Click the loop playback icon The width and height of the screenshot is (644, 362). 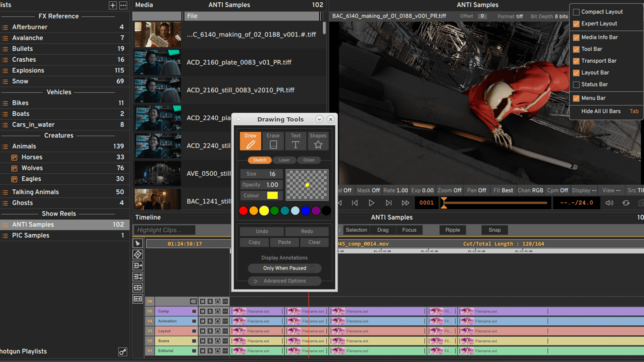[x=626, y=203]
